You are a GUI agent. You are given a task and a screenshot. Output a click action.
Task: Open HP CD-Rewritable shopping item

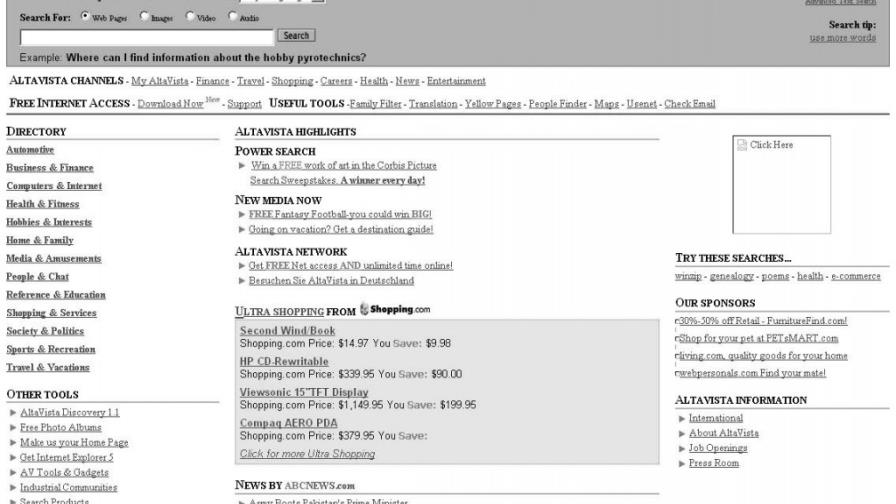tap(284, 362)
